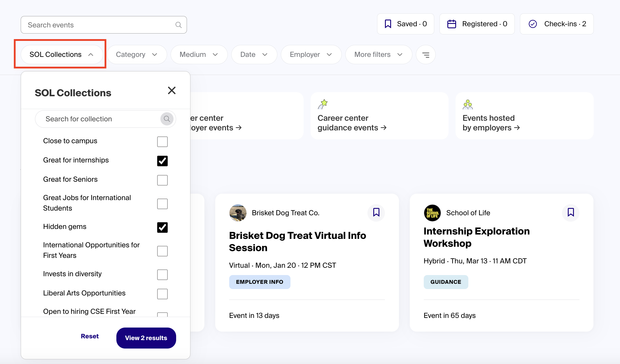Click the Registered calendar icon
Screen dimensions: 620x364
[x=452, y=24]
